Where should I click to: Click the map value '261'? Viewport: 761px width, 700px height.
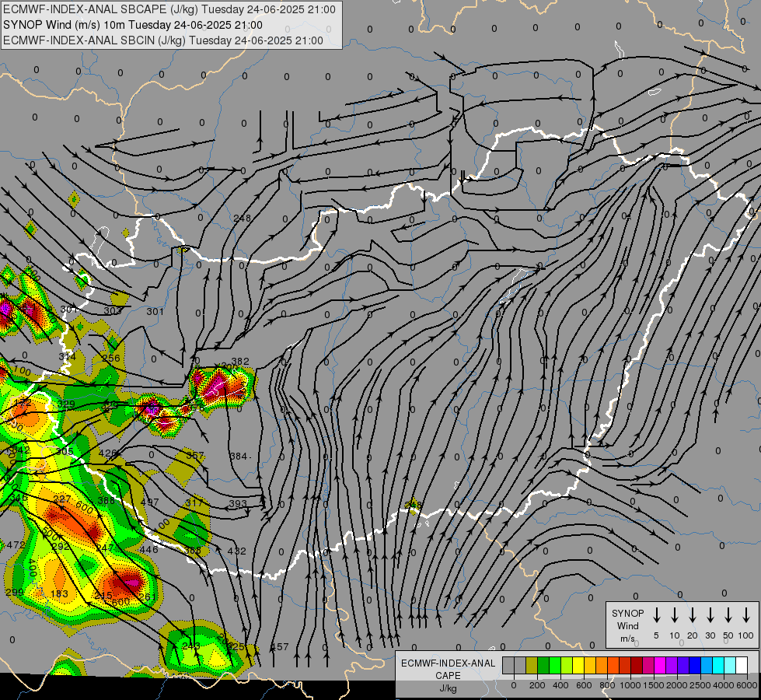click(x=148, y=597)
